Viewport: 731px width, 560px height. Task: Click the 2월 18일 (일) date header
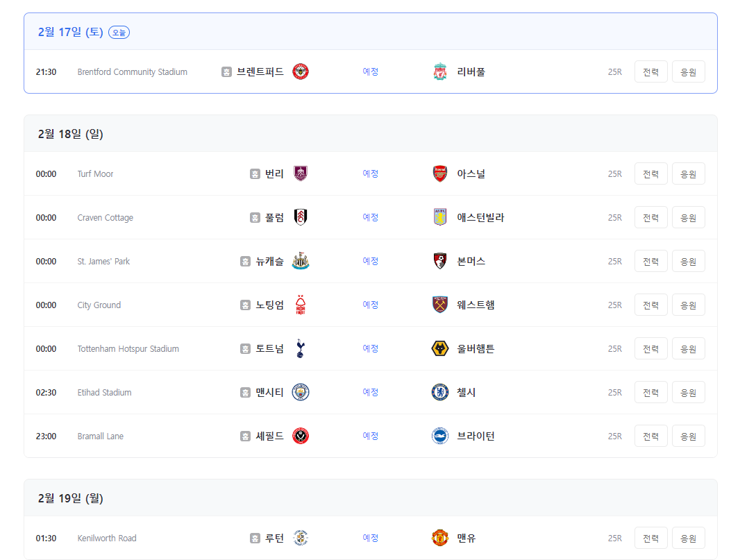(70, 133)
